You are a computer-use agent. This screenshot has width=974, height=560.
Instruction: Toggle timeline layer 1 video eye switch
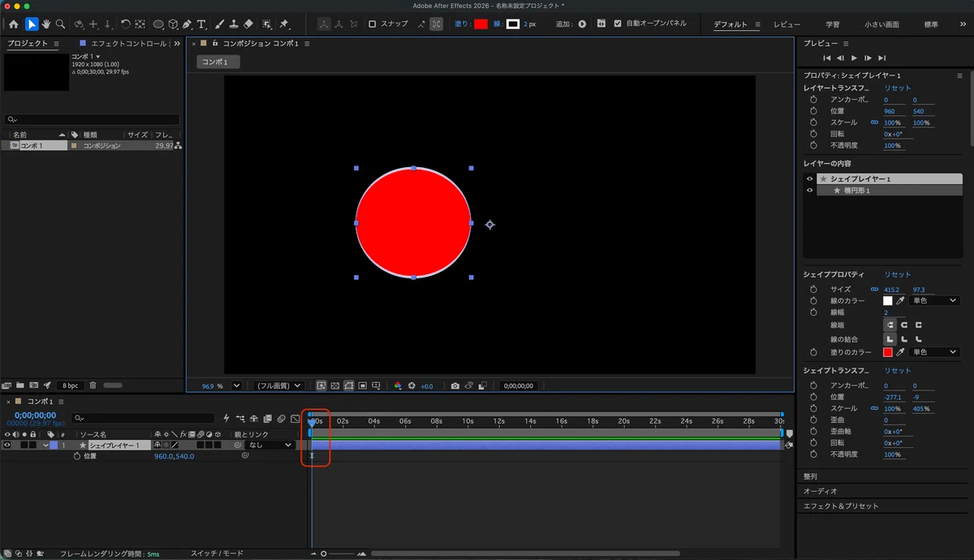point(8,445)
